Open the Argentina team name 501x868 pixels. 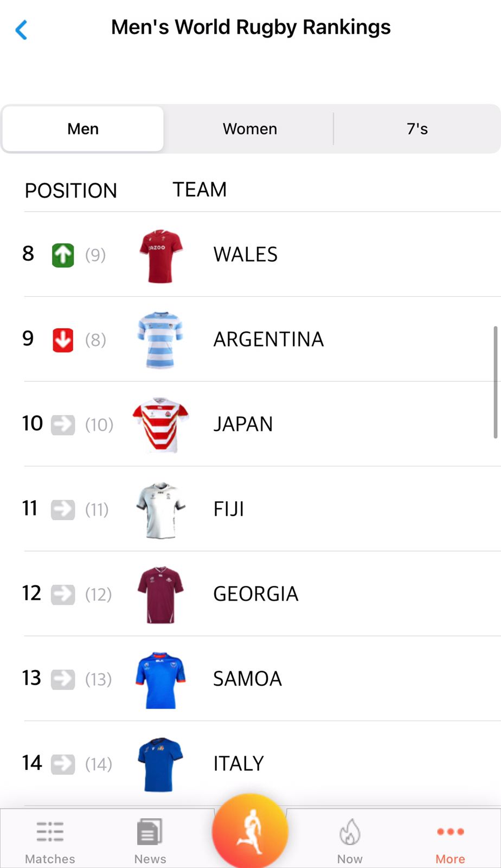click(x=268, y=340)
